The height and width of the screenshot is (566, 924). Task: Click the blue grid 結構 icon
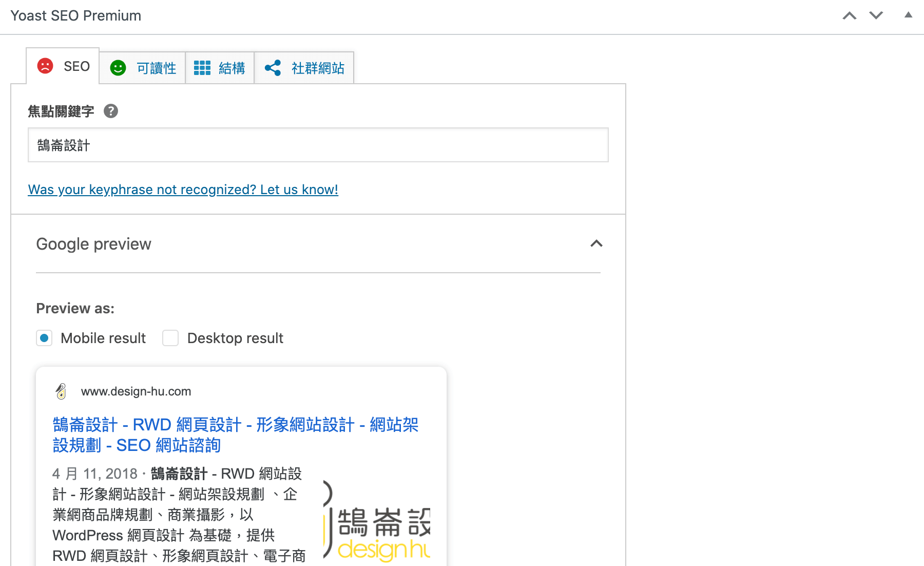coord(202,68)
